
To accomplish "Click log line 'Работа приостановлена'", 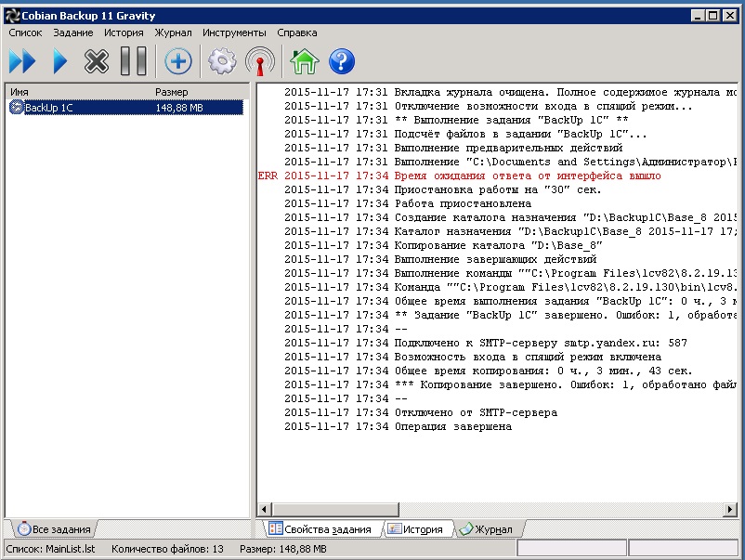I will pyautogui.click(x=408, y=203).
